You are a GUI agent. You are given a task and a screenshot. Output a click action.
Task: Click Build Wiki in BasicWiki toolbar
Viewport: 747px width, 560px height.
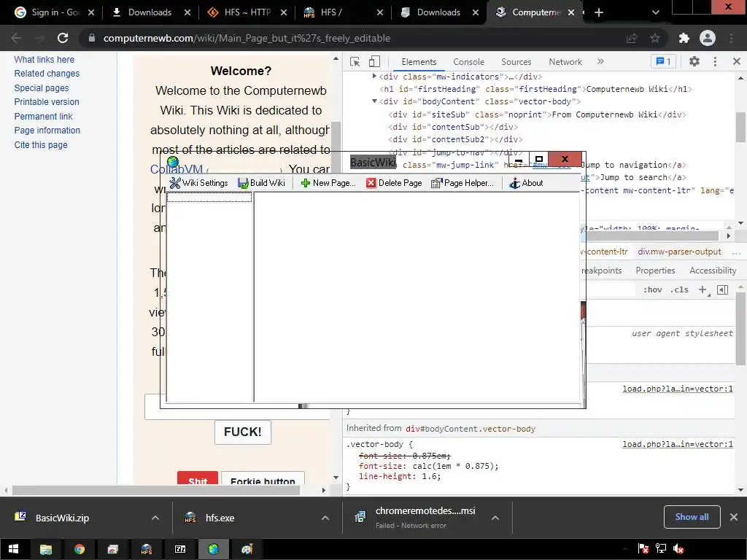pos(262,183)
